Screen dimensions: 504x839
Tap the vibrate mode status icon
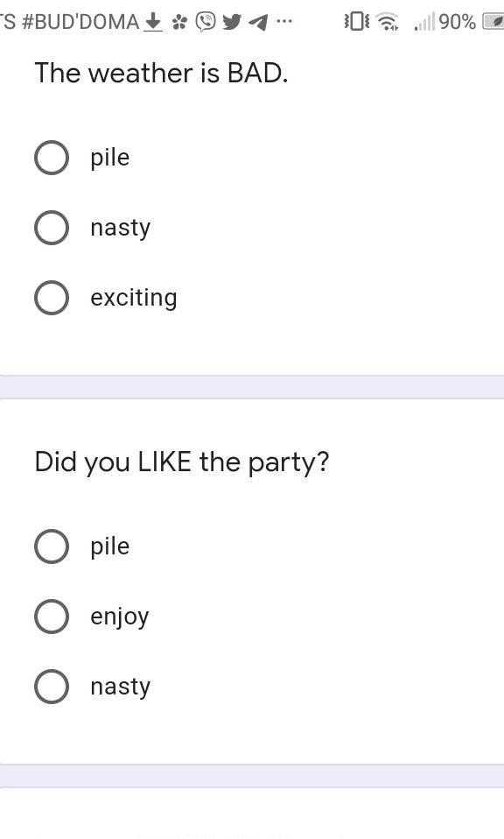click(x=356, y=22)
